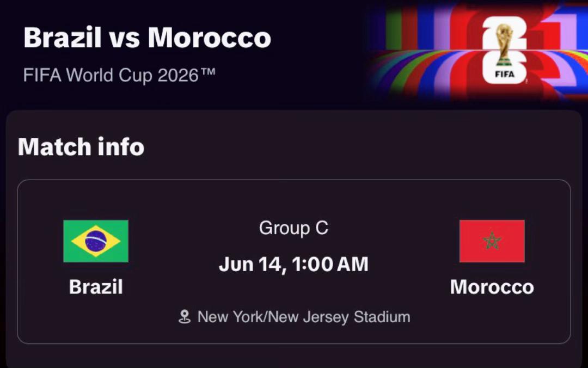Click the Group C label
Image resolution: width=588 pixels, height=368 pixels.
tap(293, 228)
